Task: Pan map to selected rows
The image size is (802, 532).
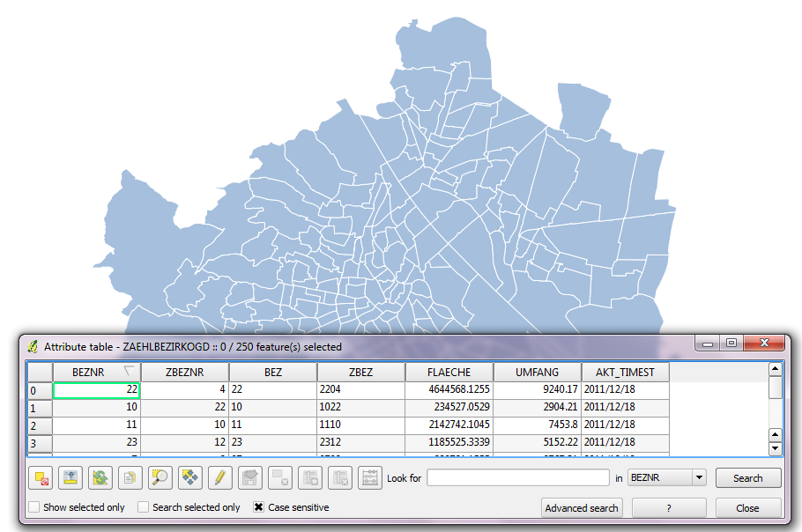Action: click(190, 478)
